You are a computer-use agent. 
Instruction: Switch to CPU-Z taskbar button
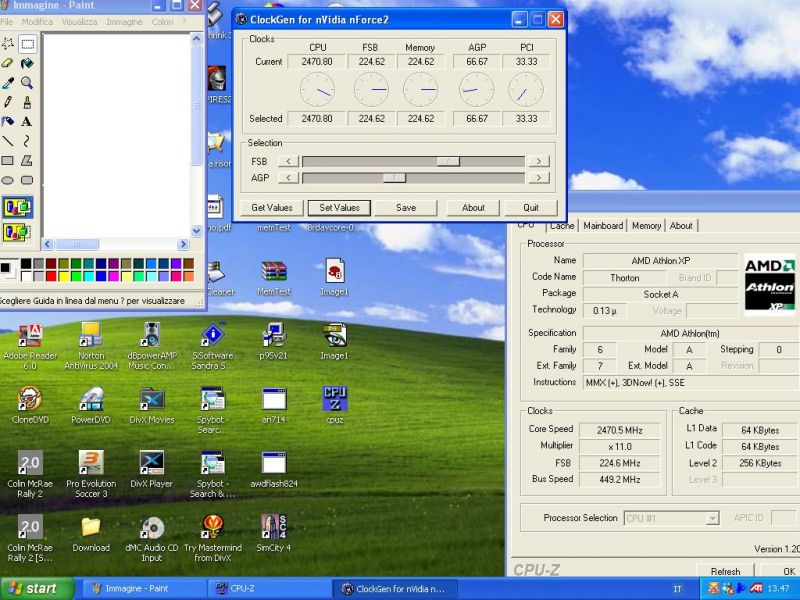(269, 588)
